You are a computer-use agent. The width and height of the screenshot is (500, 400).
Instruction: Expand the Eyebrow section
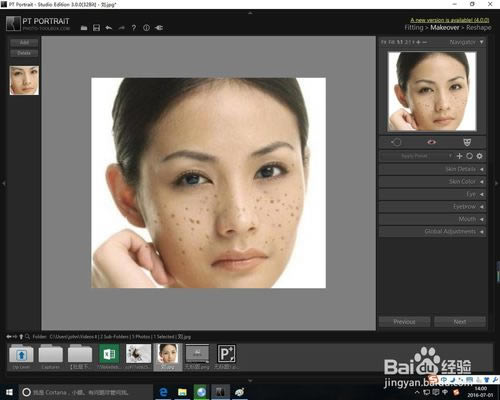432,207
